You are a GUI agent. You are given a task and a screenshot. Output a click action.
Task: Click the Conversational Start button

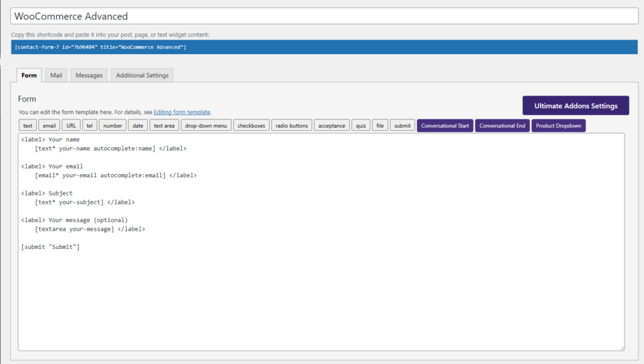point(445,126)
